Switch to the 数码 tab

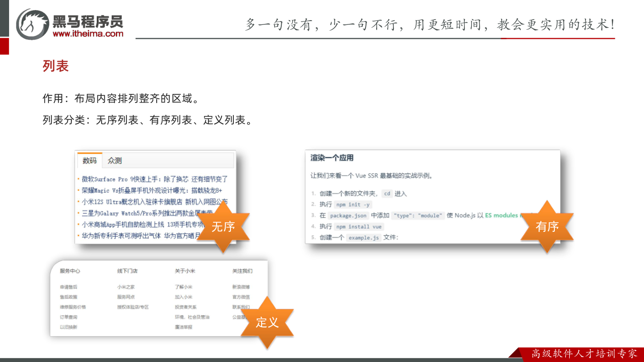(x=90, y=160)
